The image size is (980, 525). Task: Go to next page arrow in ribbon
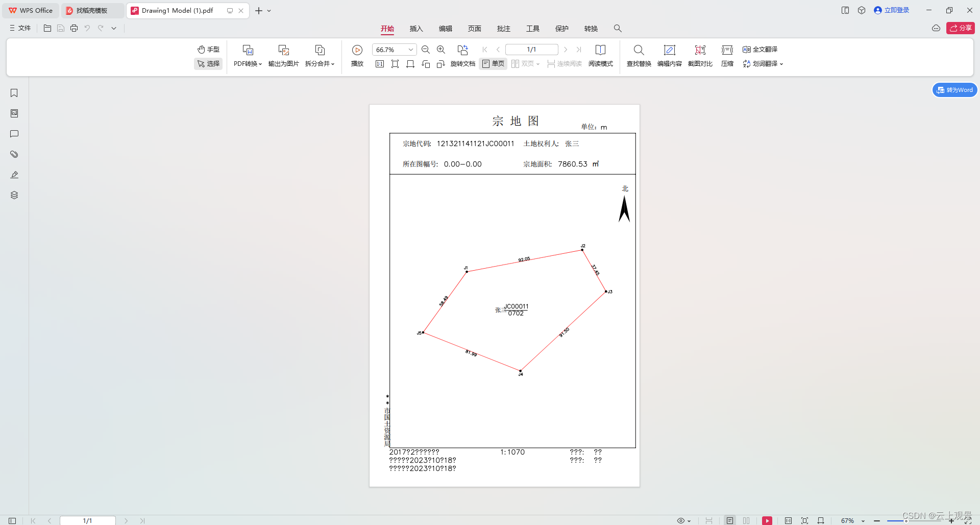(566, 50)
